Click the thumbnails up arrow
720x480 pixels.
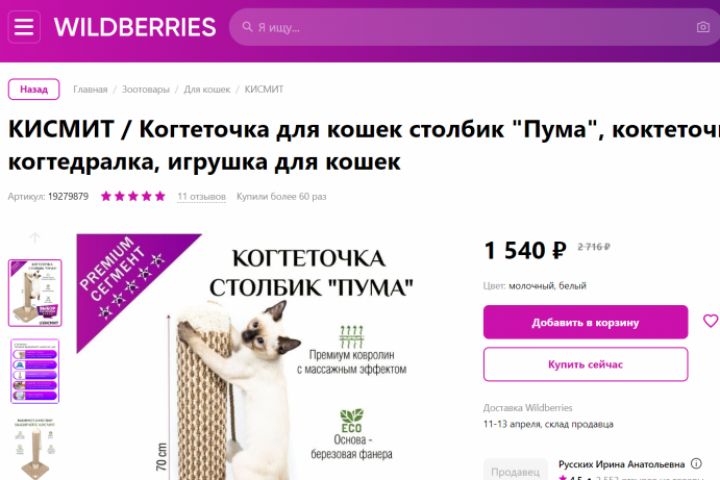[34, 238]
